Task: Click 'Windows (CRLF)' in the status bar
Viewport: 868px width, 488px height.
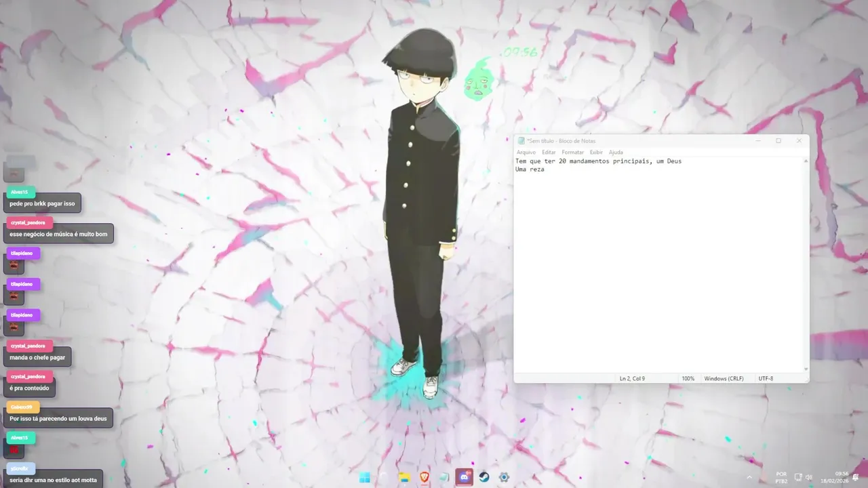Action: click(724, 378)
